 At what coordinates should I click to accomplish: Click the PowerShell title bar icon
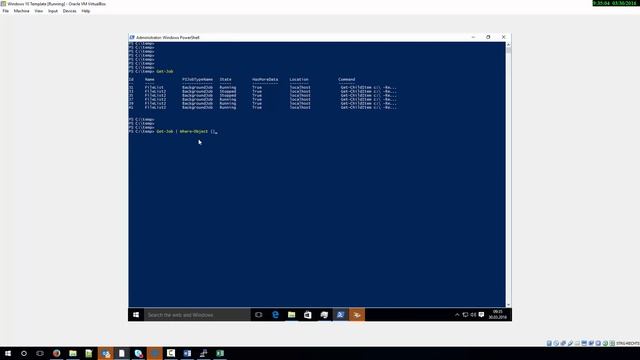click(132, 37)
